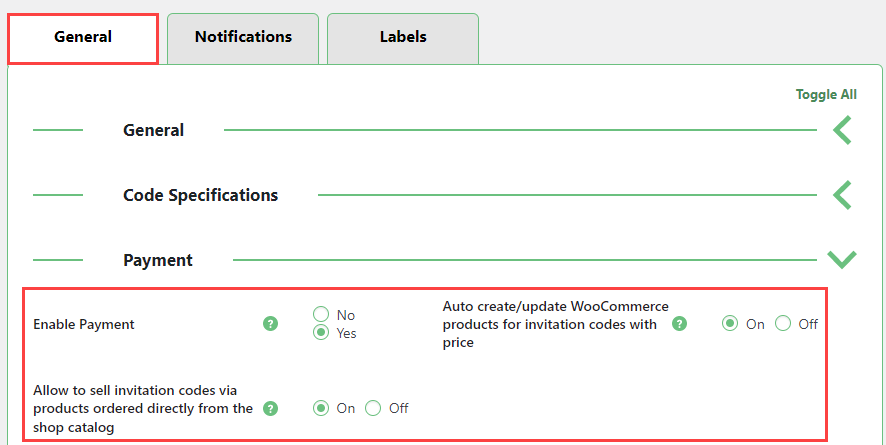Turn Off auto create WooCommerce products
The image size is (886, 445).
[783, 324]
